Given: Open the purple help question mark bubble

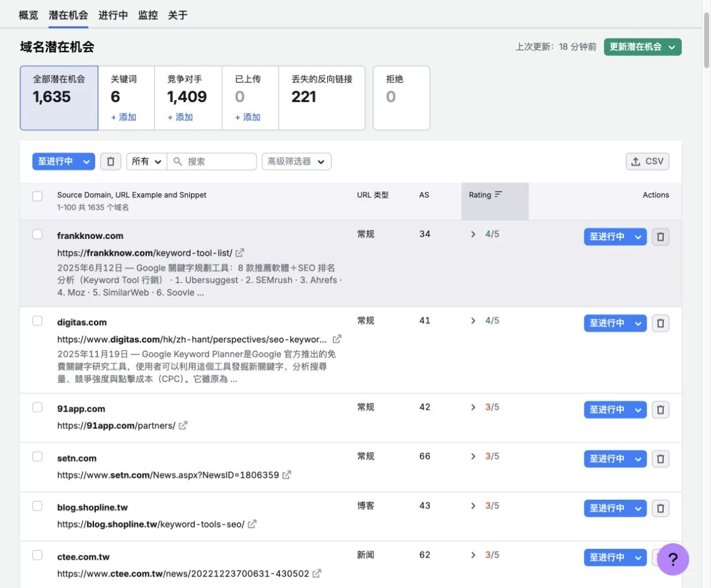Looking at the screenshot, I should (x=673, y=559).
